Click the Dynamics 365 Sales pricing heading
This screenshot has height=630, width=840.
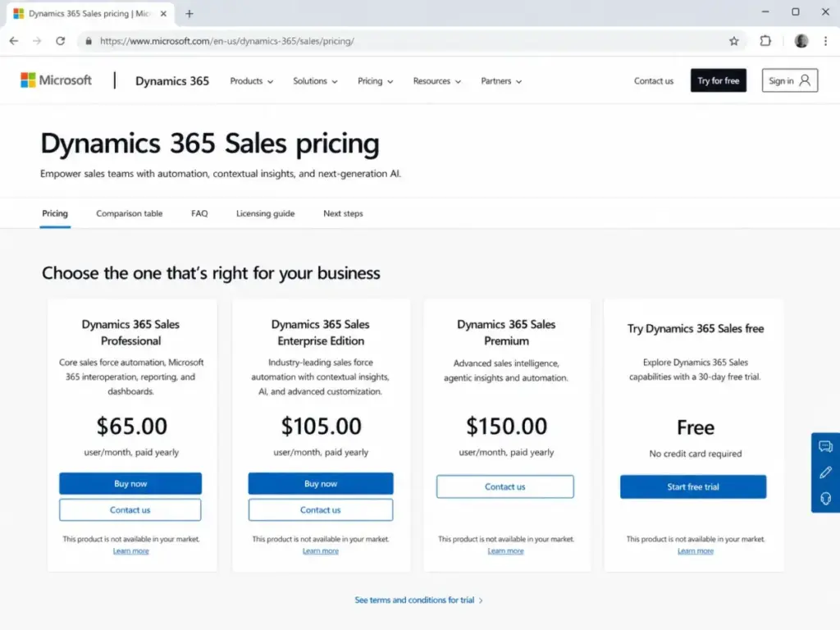[x=209, y=144]
